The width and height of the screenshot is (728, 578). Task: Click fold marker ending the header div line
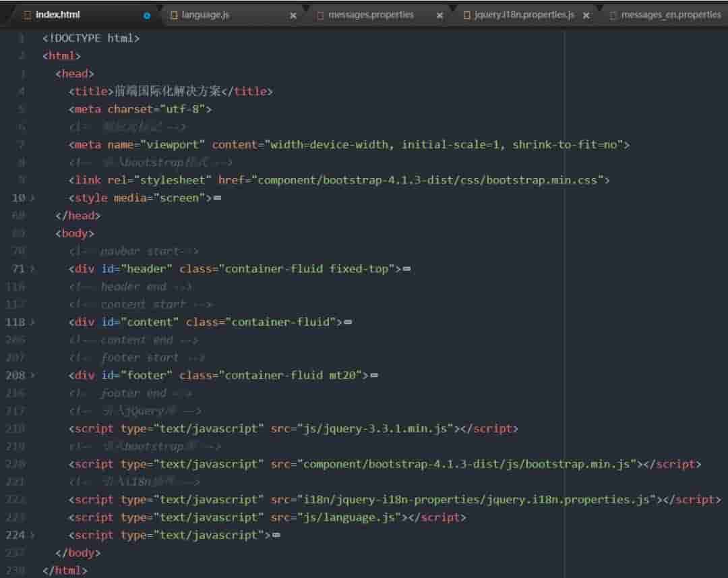click(x=406, y=269)
